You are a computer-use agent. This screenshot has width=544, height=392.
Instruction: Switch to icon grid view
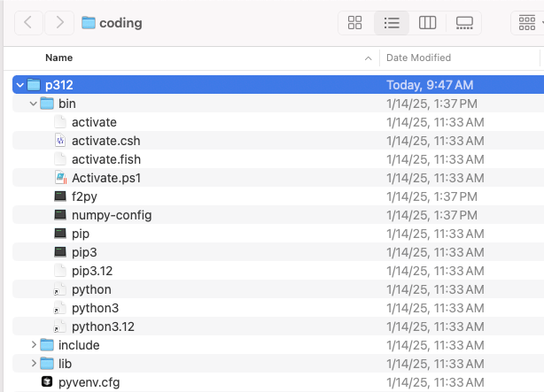[355, 23]
